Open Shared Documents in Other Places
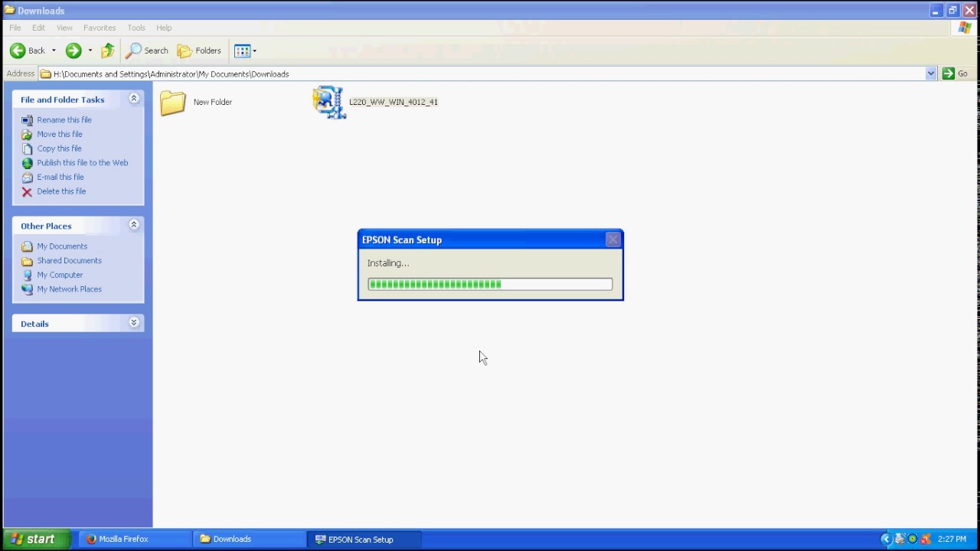 point(69,261)
